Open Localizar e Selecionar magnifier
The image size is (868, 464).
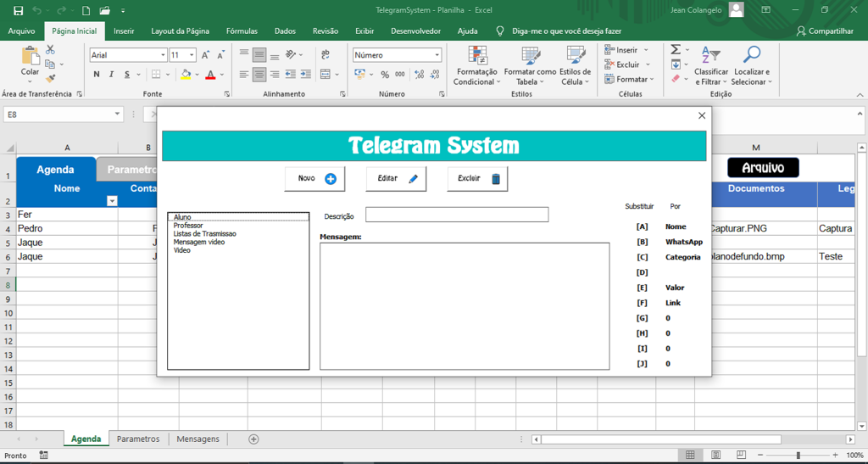pyautogui.click(x=752, y=65)
